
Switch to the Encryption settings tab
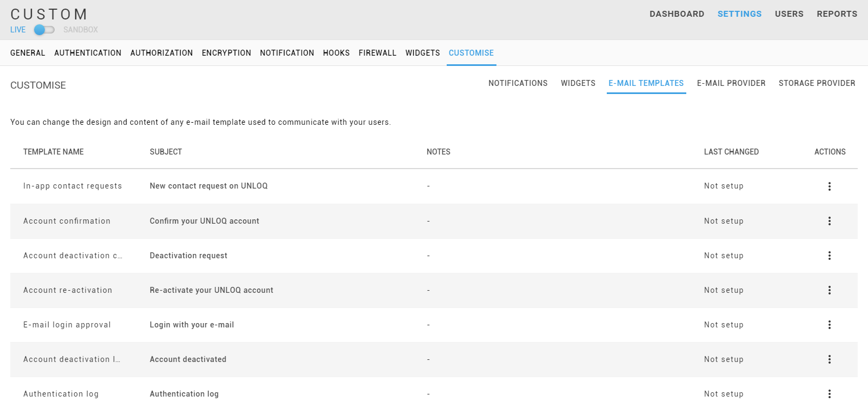[x=226, y=53]
